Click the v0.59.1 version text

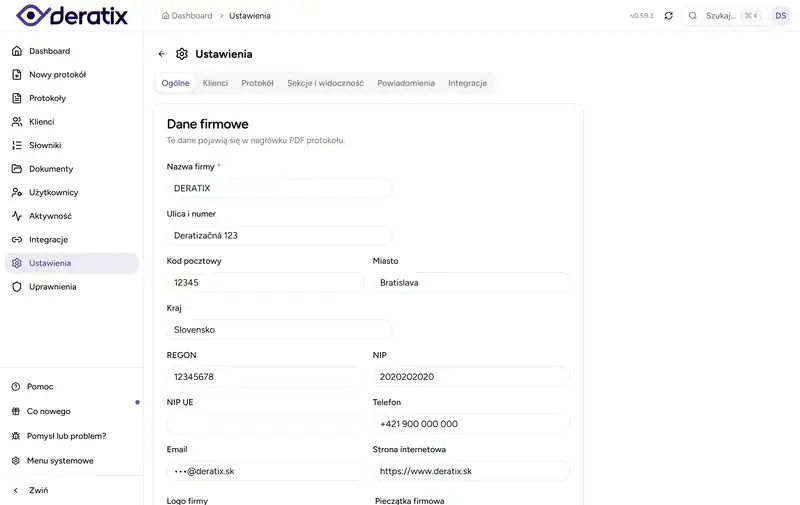[x=642, y=16]
